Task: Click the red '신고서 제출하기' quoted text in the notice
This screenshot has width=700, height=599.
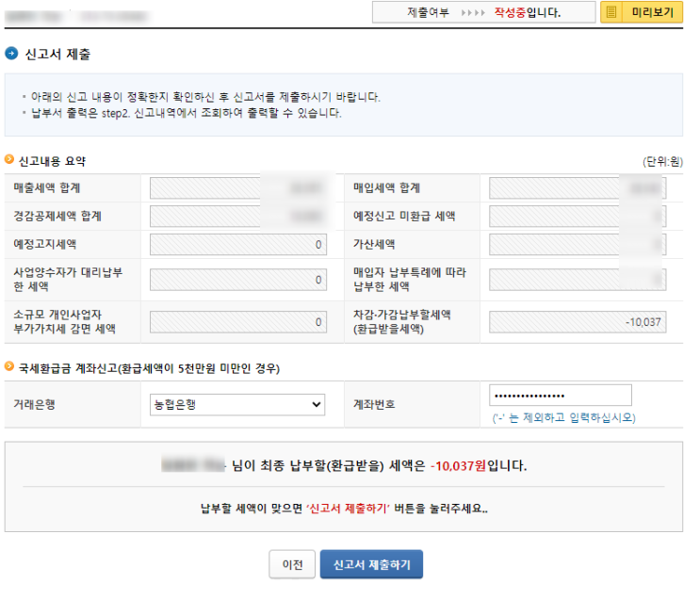Action: coord(348,509)
